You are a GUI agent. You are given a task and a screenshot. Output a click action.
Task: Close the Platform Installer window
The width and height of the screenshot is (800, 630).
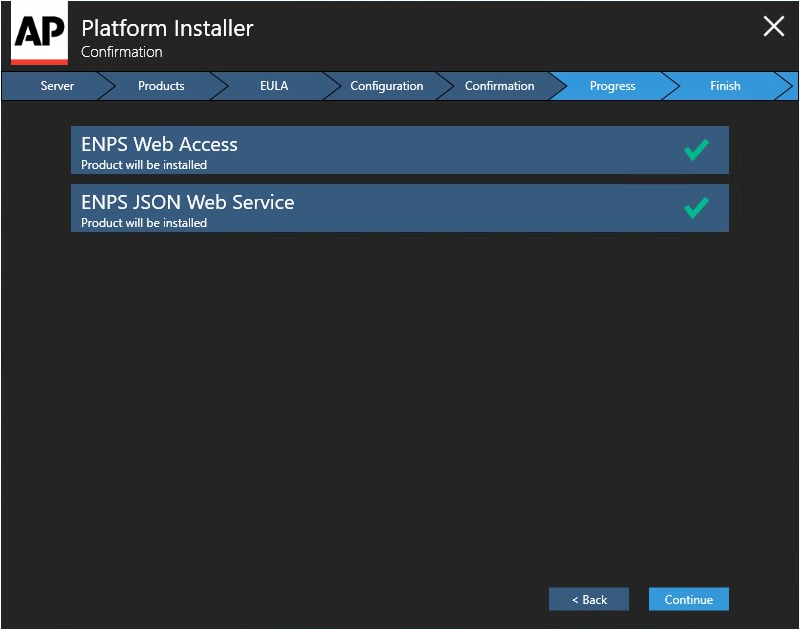click(773, 26)
